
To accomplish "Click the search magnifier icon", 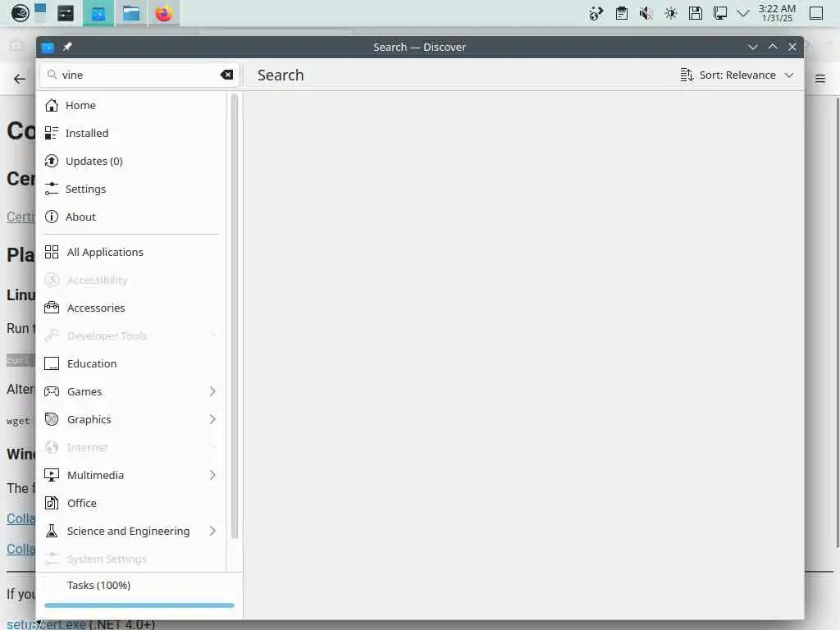I will tap(52, 75).
